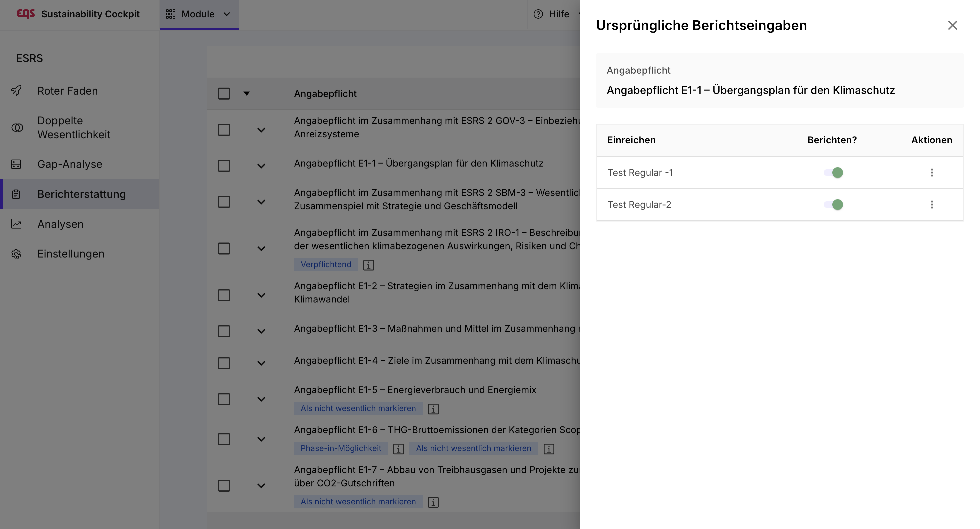Click Phase-in-Möglichkeit tag
This screenshot has width=980, height=529.
coord(340,448)
